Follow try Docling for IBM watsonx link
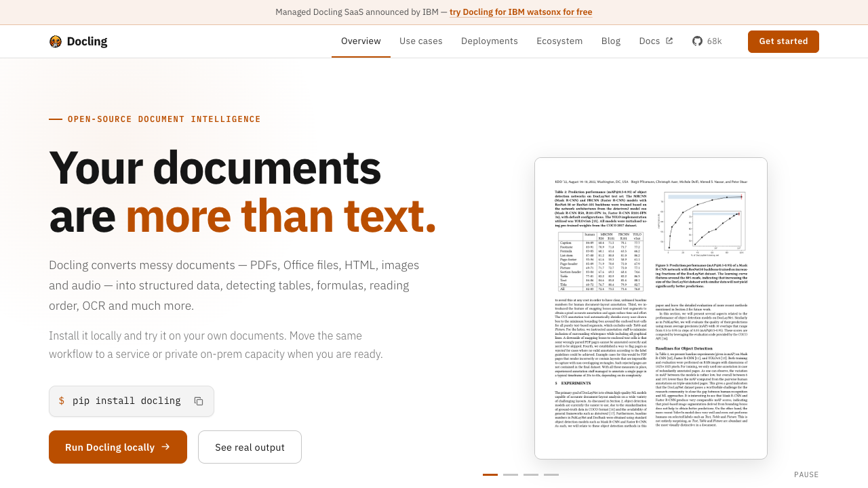The image size is (868, 488). [x=521, y=12]
